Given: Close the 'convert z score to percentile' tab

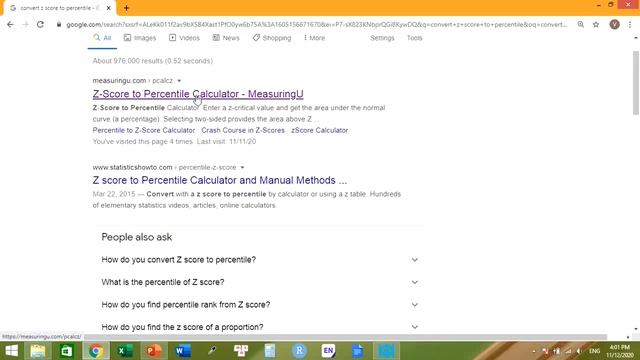Looking at the screenshot, I should pyautogui.click(x=109, y=8).
